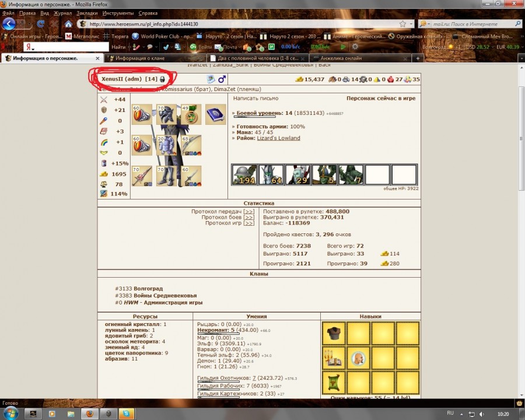Screen dimensions: 525x420
Task: Open the medal amulet artifact with durability 49
Action: (191, 114)
